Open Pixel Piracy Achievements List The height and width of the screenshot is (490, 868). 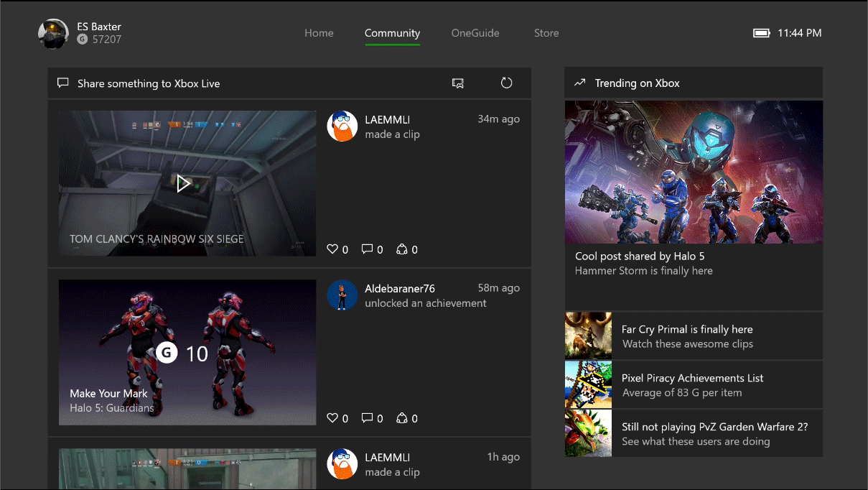[693, 378]
